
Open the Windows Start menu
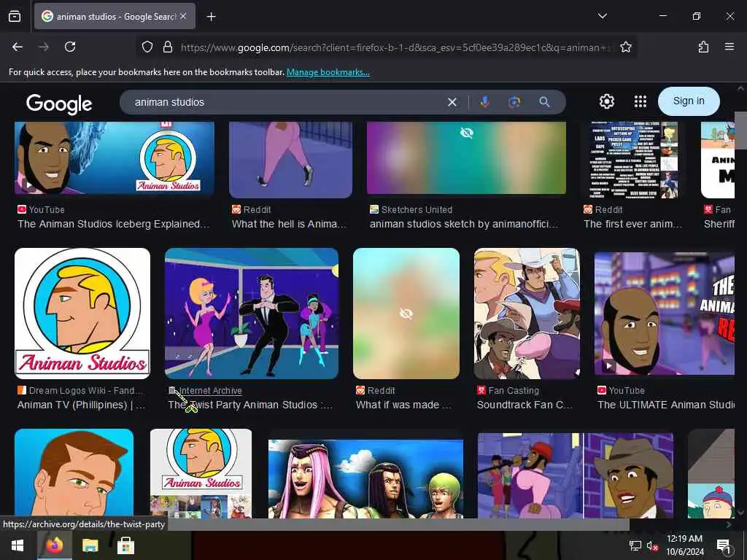(18, 545)
